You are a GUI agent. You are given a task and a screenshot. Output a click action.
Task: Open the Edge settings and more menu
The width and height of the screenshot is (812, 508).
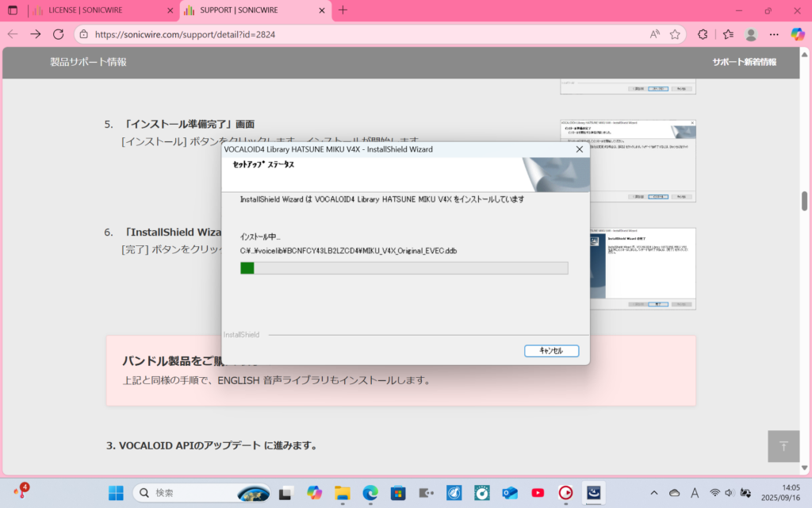(x=774, y=34)
